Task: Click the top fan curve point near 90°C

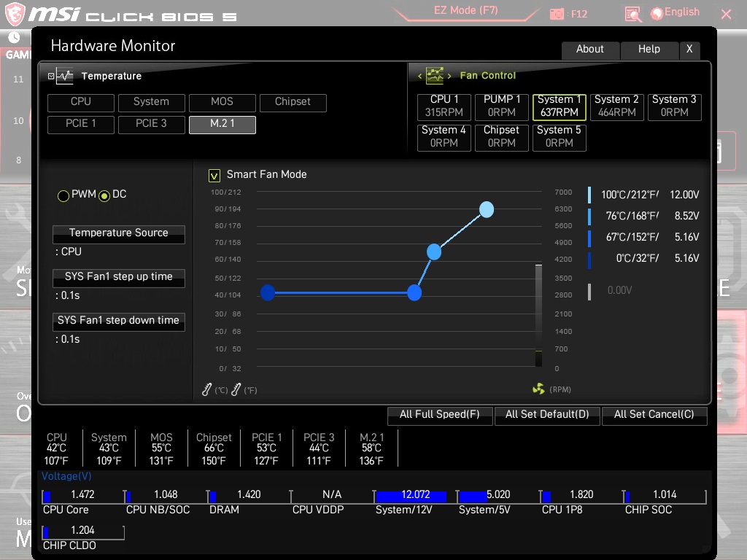Action: (487, 209)
